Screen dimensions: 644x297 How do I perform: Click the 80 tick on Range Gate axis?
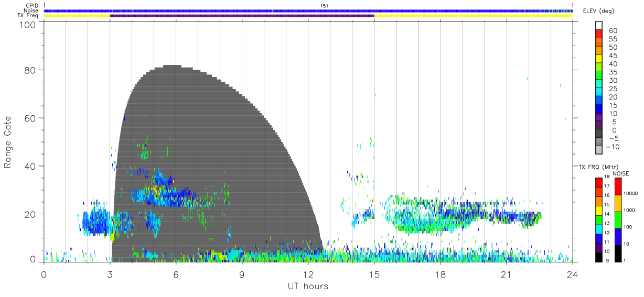(x=30, y=70)
